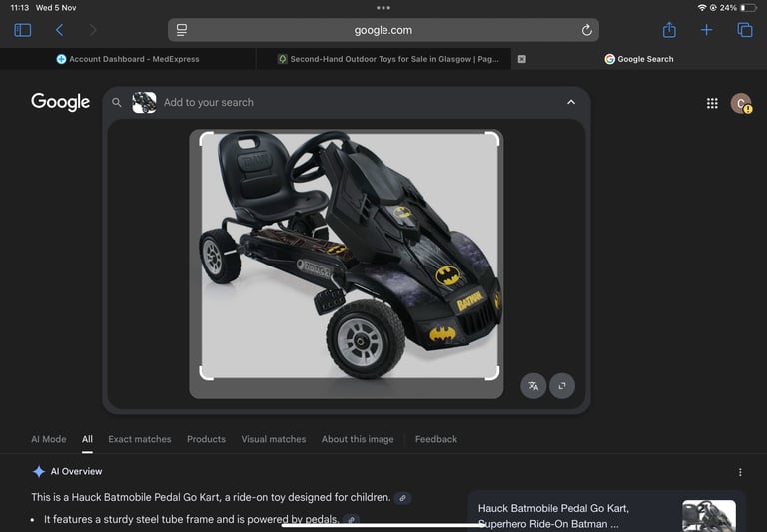Click the result card kart thumbnail
The width and height of the screenshot is (767, 532).
[x=709, y=515]
